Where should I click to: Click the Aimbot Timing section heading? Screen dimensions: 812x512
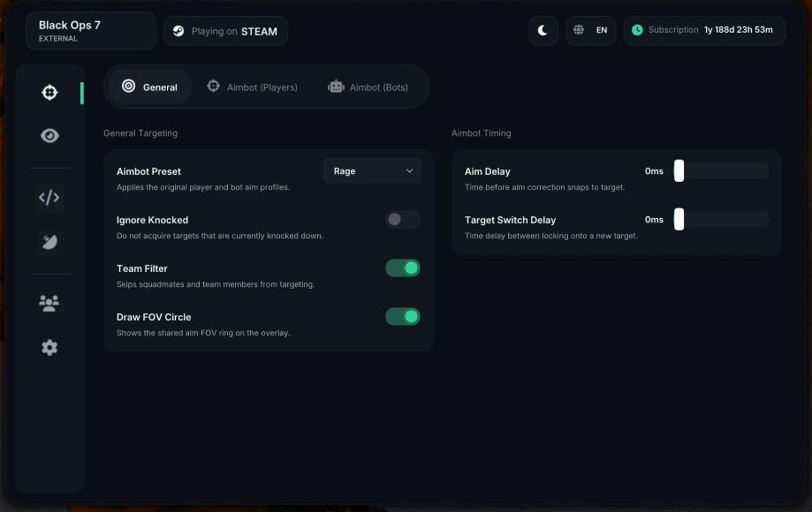click(x=481, y=133)
